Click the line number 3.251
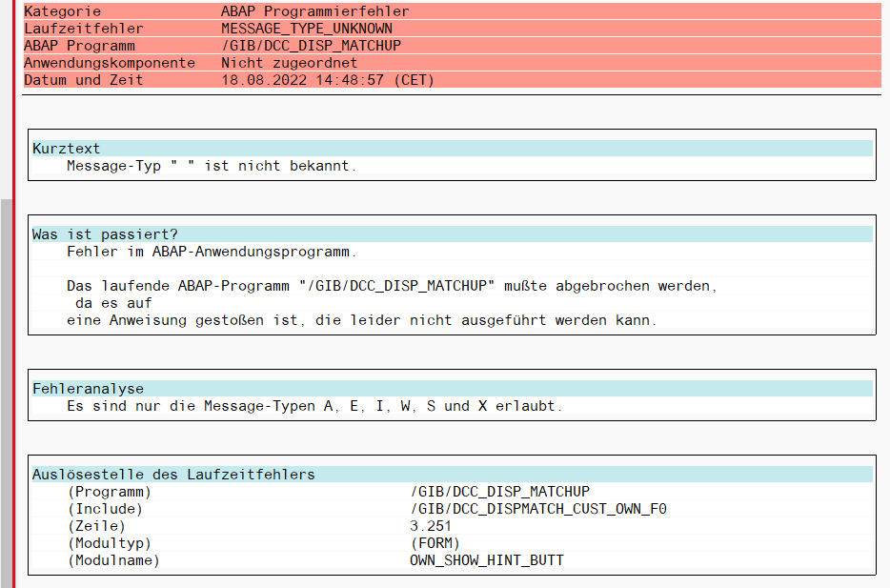This screenshot has height=588, width=890. pyautogui.click(x=431, y=526)
